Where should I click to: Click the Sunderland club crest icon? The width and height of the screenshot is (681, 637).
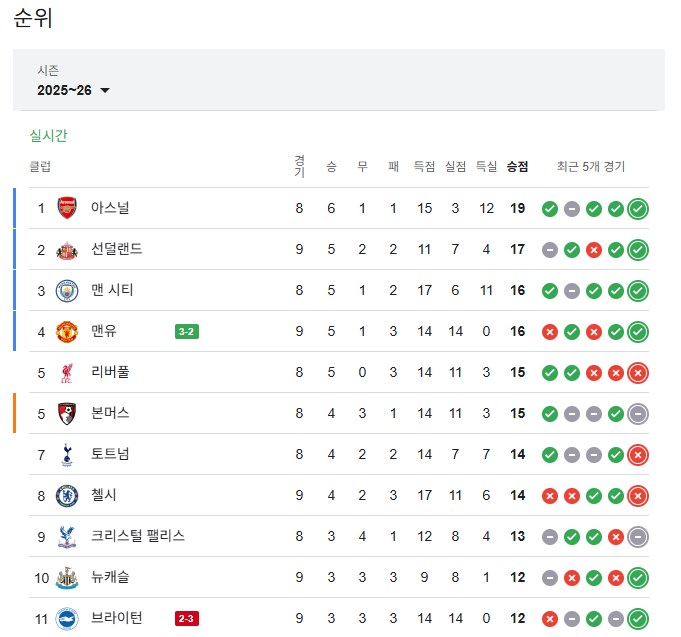pyautogui.click(x=67, y=249)
